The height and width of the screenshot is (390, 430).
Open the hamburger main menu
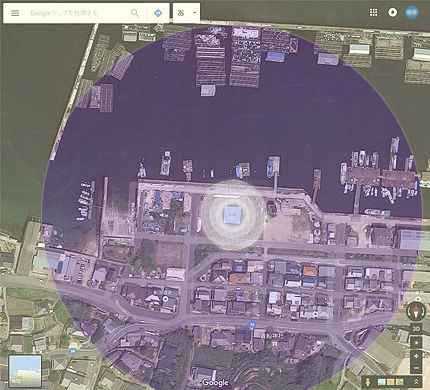click(15, 13)
